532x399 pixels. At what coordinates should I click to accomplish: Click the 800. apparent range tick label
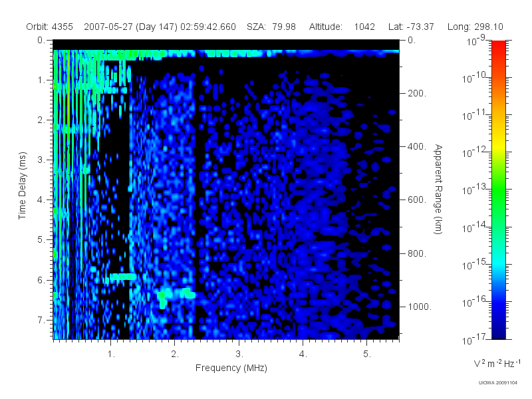(417, 253)
